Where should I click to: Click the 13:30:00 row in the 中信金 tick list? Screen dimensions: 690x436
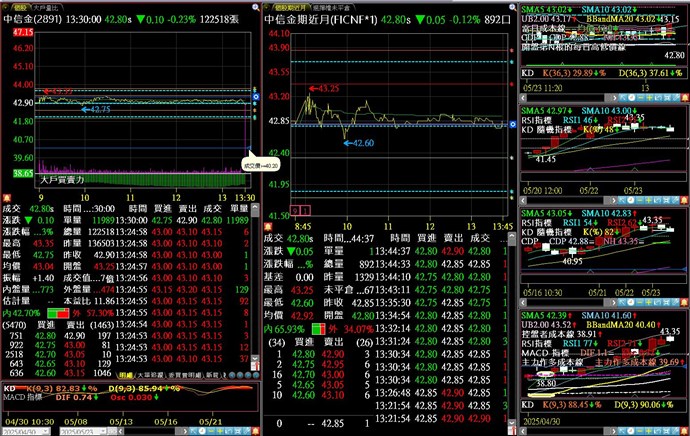[x=182, y=220]
